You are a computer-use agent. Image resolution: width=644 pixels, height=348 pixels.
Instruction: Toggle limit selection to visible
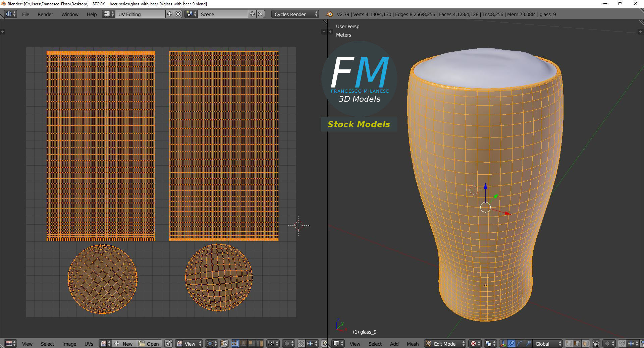click(596, 344)
